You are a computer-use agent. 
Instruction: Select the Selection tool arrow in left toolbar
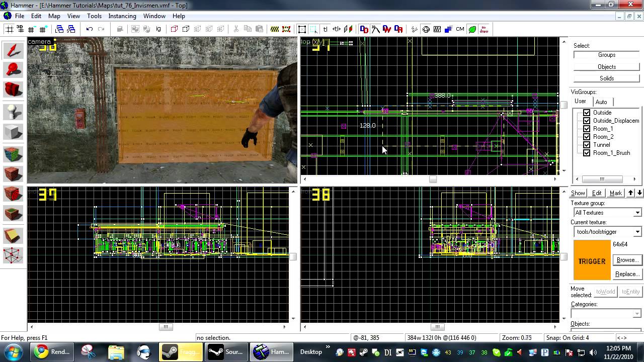(13, 50)
